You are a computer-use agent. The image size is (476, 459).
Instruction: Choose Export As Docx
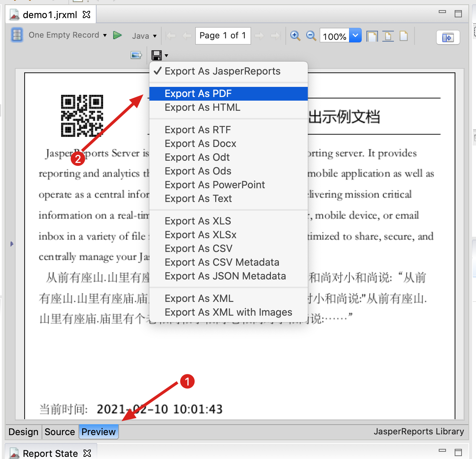(229, 144)
